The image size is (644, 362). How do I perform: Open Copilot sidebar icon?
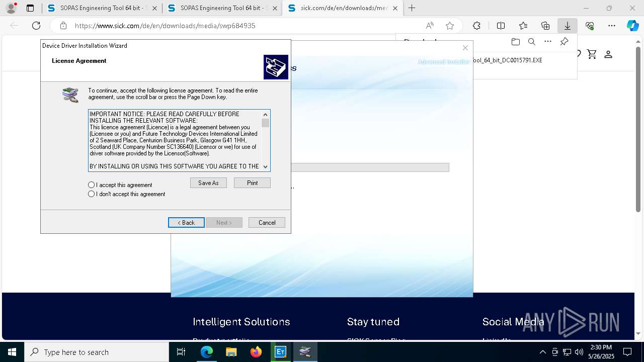[632, 26]
